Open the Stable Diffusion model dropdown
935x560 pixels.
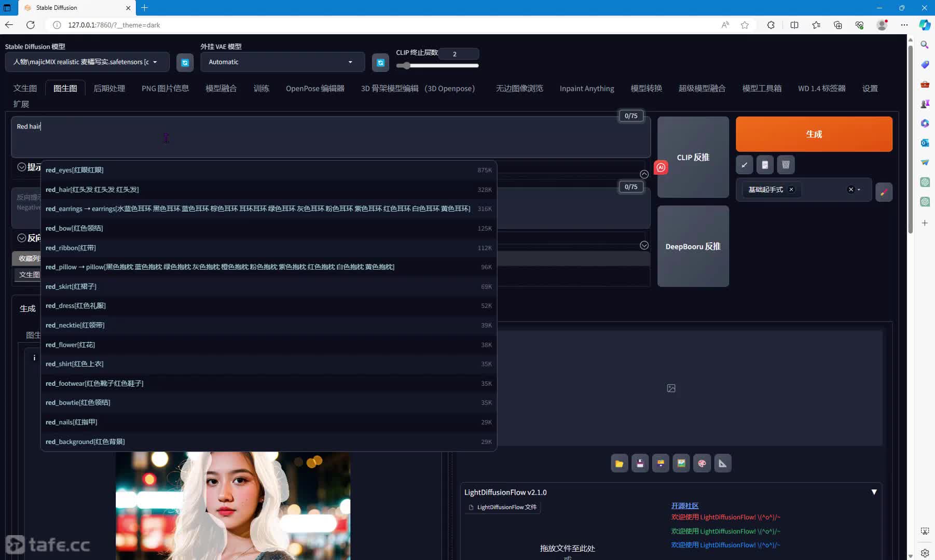[87, 62]
